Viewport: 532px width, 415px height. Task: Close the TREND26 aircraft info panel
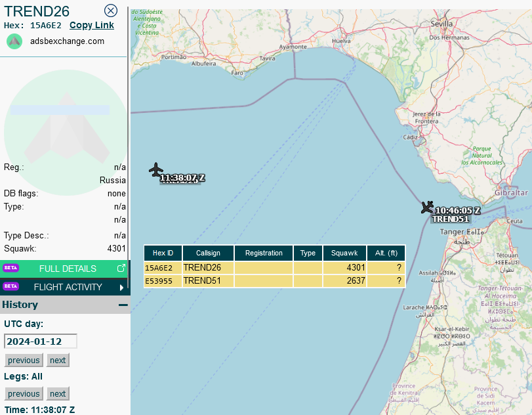[111, 11]
